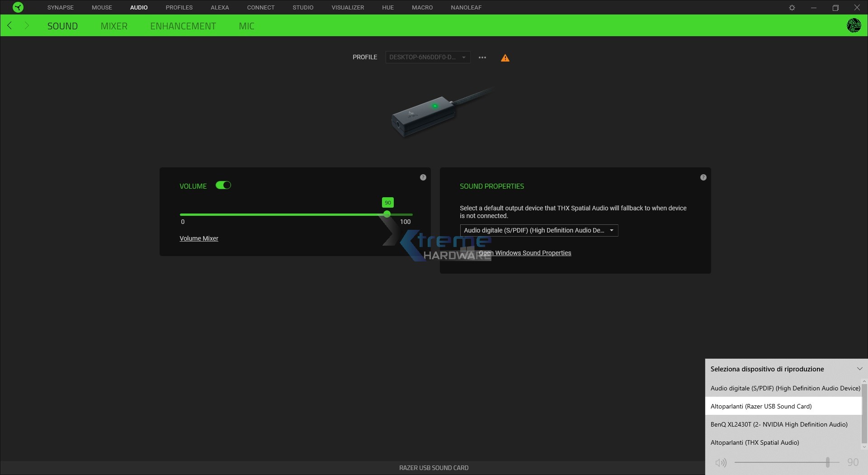Open the profile more-options ellipsis
Screen dimensions: 868x475
[x=482, y=57]
